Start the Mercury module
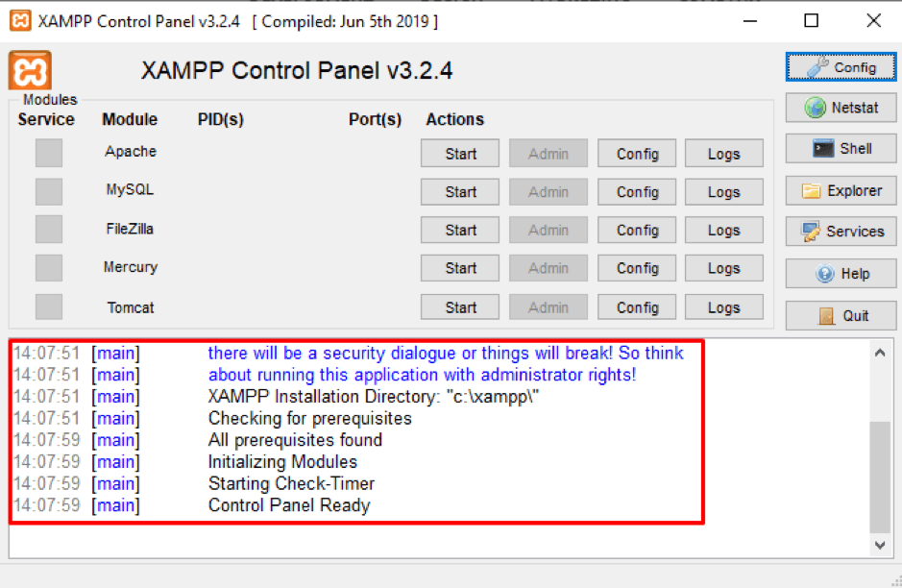This screenshot has width=902, height=588. (x=459, y=268)
